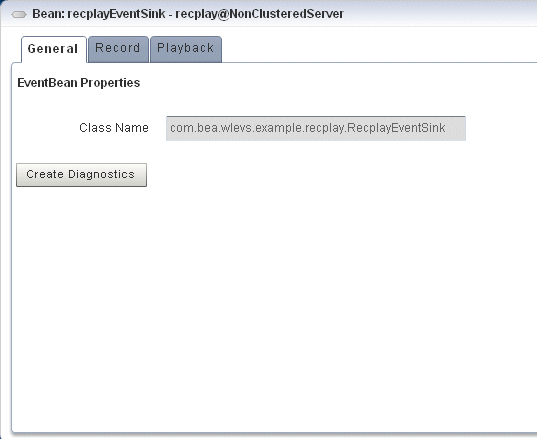Click the Class Name label
Screen dimensions: 537x439
[114, 128]
